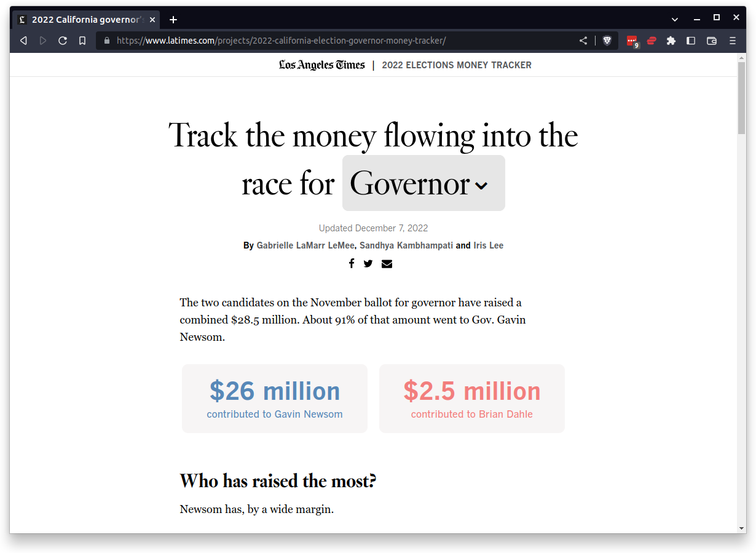The width and height of the screenshot is (756, 553).
Task: Bookmark this page
Action: pyautogui.click(x=82, y=41)
